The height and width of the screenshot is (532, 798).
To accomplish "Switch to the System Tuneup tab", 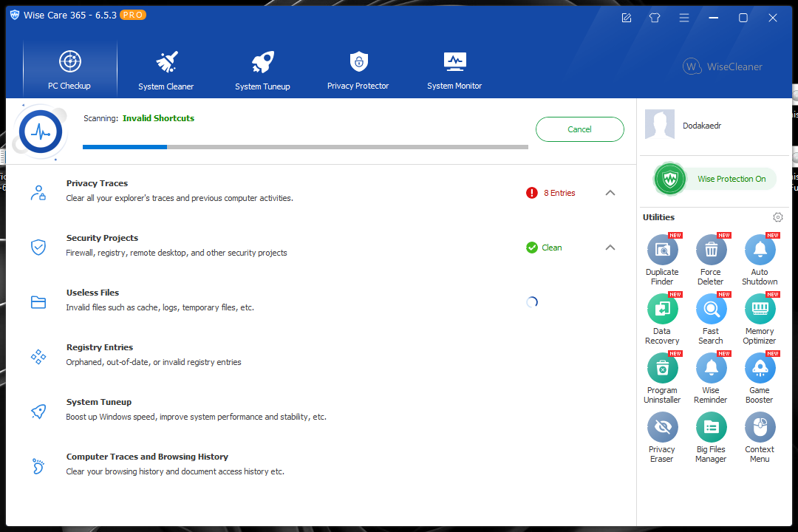I will pos(262,70).
